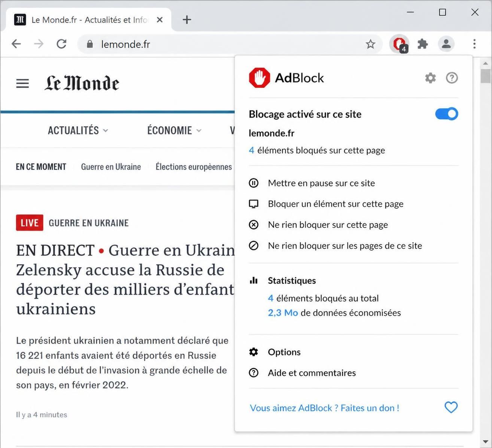Click the address bar showing lemonde.fr
492x448 pixels.
pos(229,44)
